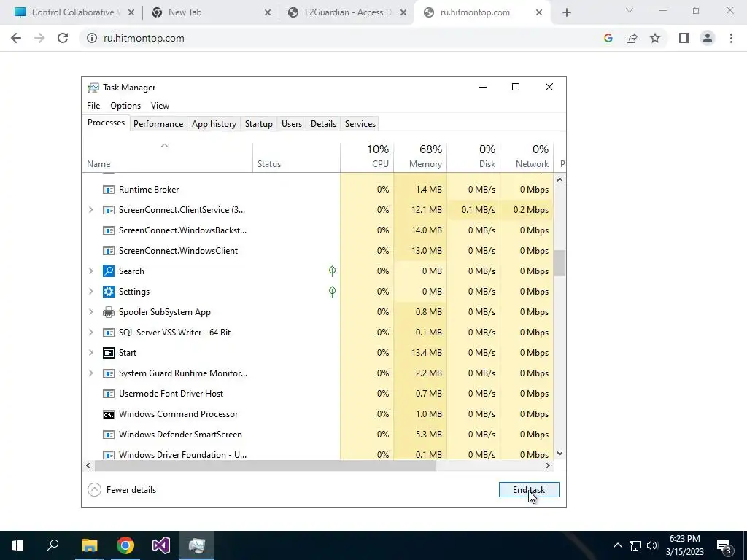747x560 pixels.
Task: Click the Windows Start button
Action: (18, 545)
